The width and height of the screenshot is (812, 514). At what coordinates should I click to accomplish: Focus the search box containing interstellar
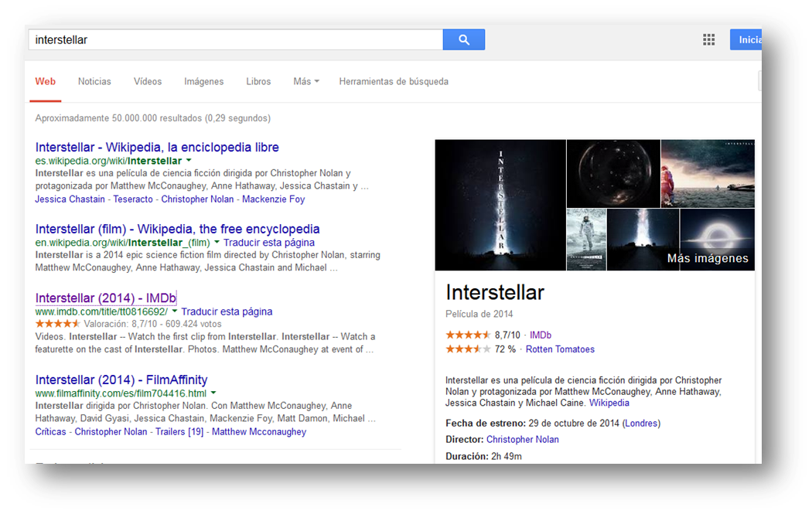(x=236, y=40)
